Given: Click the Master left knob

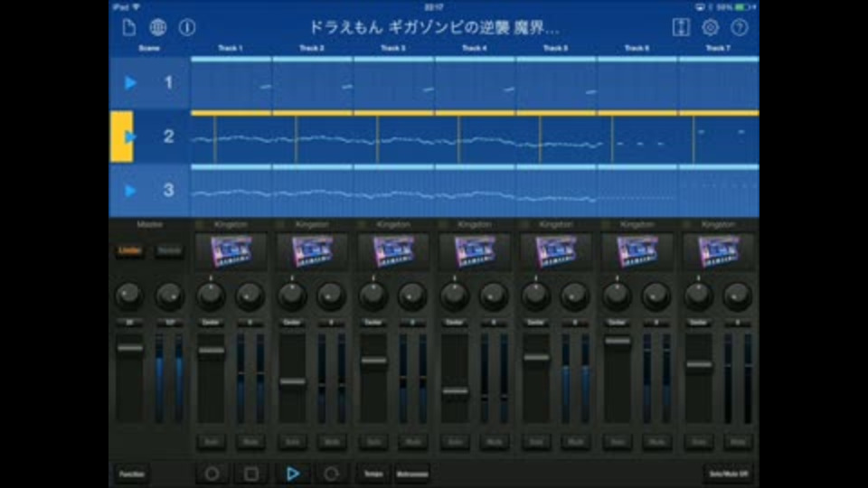Looking at the screenshot, I should click(x=129, y=296).
